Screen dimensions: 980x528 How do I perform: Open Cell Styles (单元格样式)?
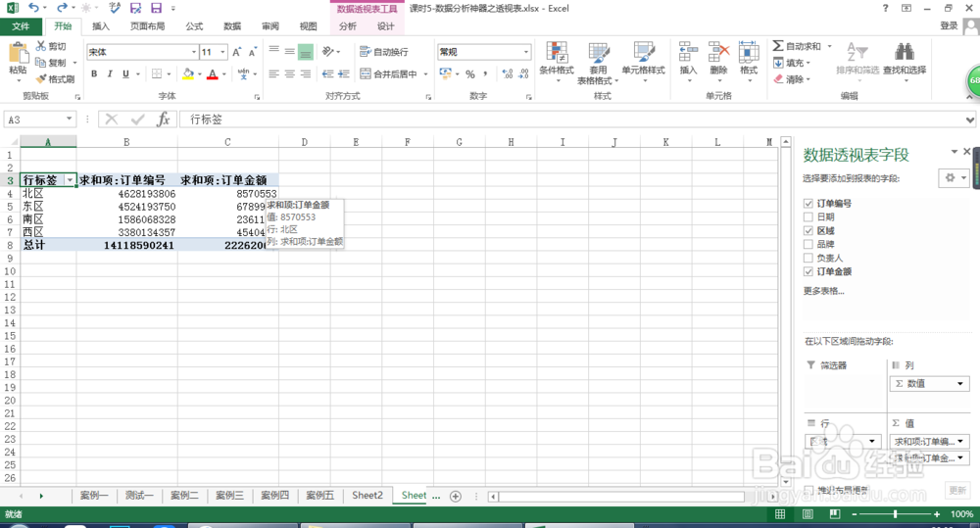click(x=643, y=62)
